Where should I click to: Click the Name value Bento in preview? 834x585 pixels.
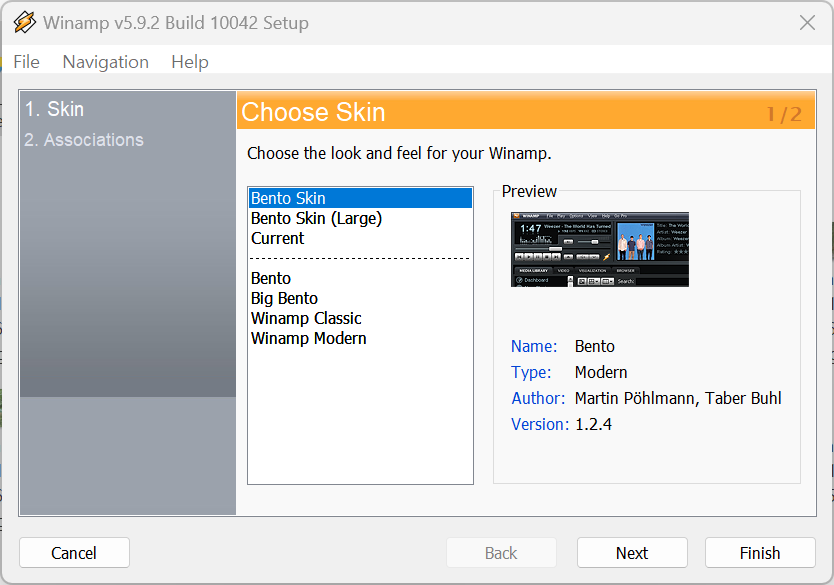point(595,346)
